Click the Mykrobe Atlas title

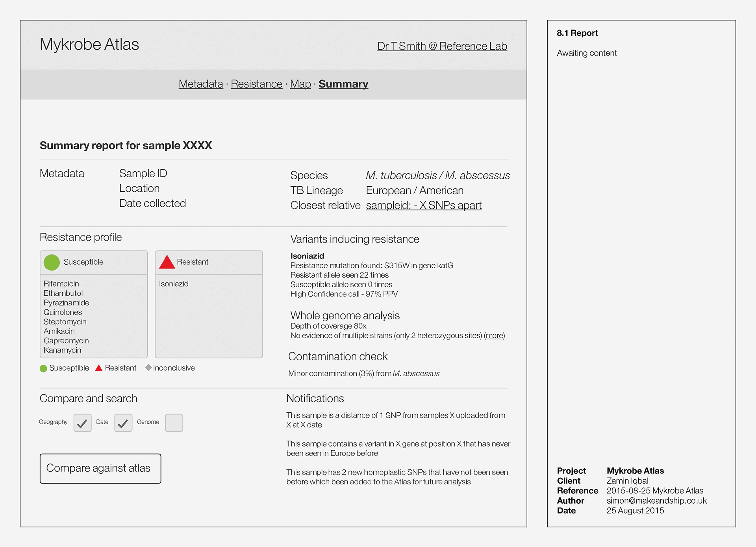89,44
